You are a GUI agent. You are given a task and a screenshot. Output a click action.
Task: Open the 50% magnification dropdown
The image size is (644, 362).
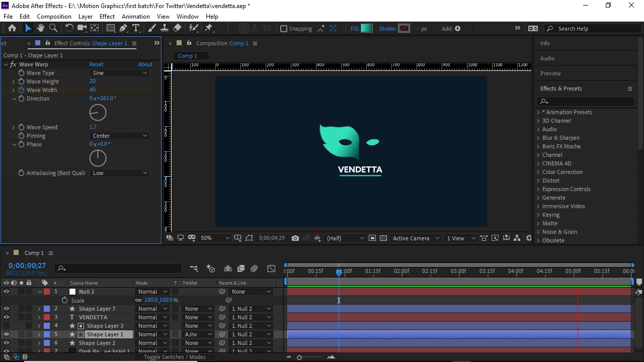[214, 238]
